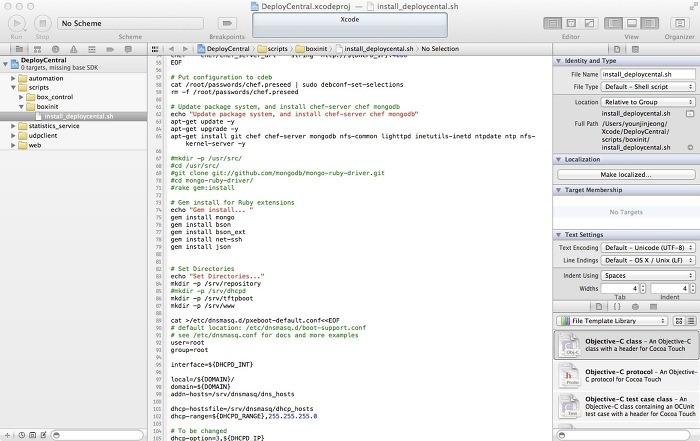Show the Code Snippet library

pos(617,307)
